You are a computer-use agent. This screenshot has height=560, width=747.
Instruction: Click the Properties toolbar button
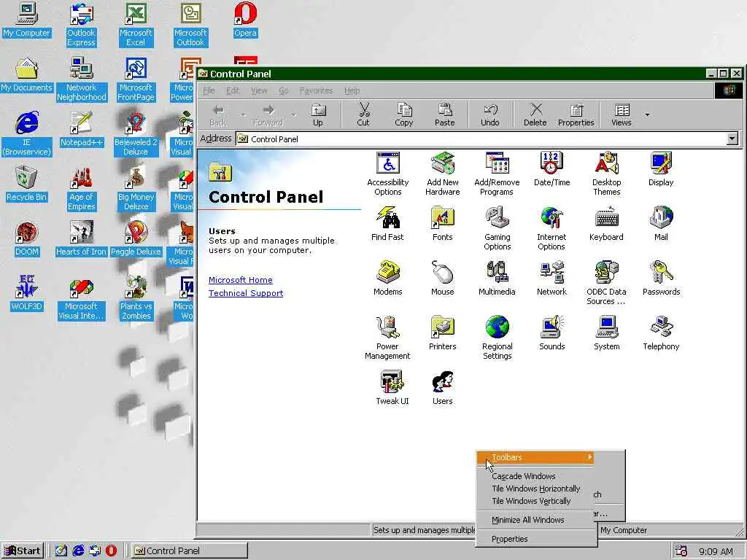tap(576, 115)
